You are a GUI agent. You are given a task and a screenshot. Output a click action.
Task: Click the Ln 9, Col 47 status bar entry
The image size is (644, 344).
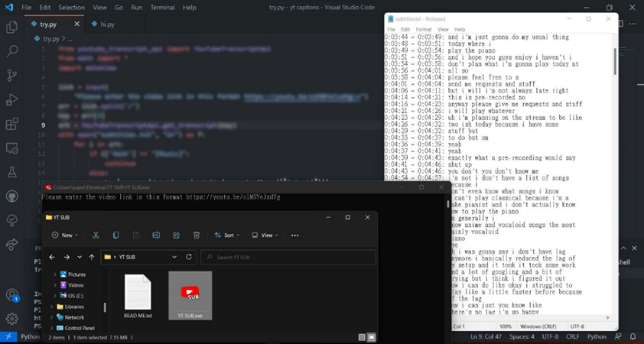pos(486,336)
